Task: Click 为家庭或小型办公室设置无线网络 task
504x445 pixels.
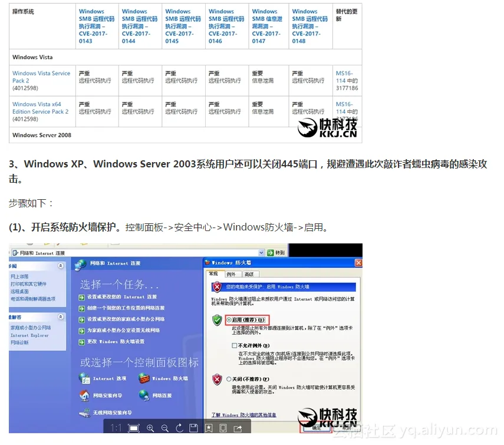Action: [x=123, y=330]
